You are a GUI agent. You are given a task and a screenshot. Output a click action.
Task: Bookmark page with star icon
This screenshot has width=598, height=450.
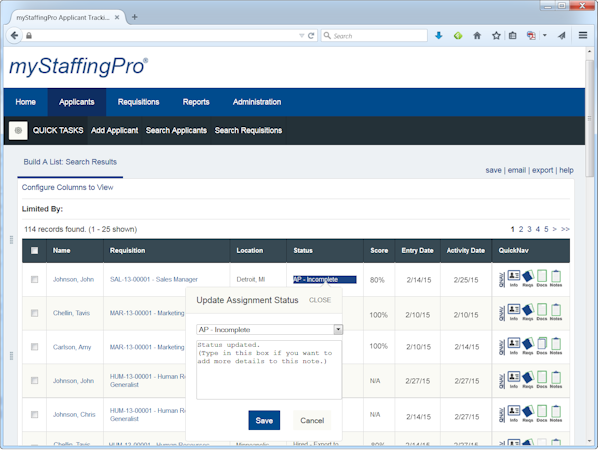[496, 35]
